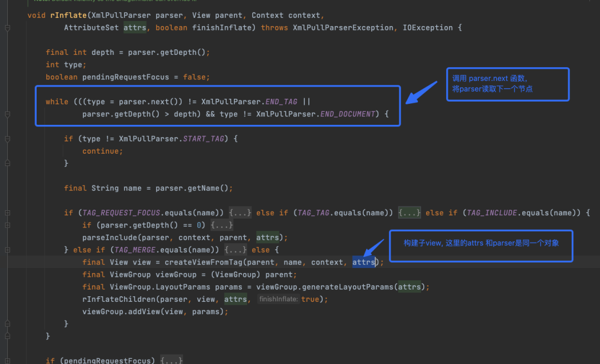Click pendingRequestFocus in the boolean declaration
Image resolution: width=600 pixels, height=364 pixels.
126,77
